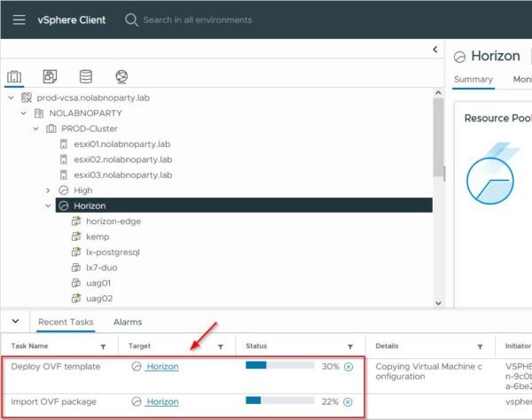The height and width of the screenshot is (420, 532).
Task: Cancel the Deploy OVF template task
Action: tap(348, 367)
